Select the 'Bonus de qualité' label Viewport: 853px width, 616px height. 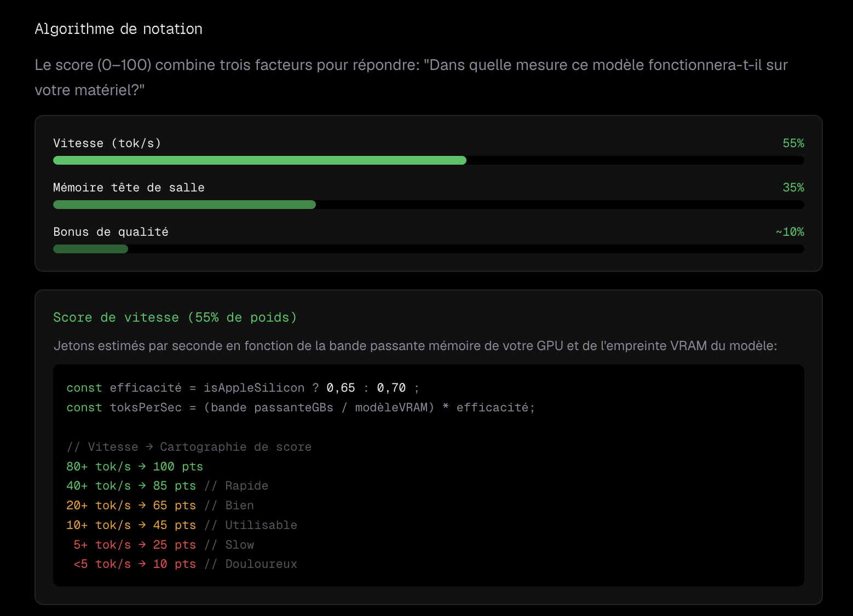pos(111,231)
